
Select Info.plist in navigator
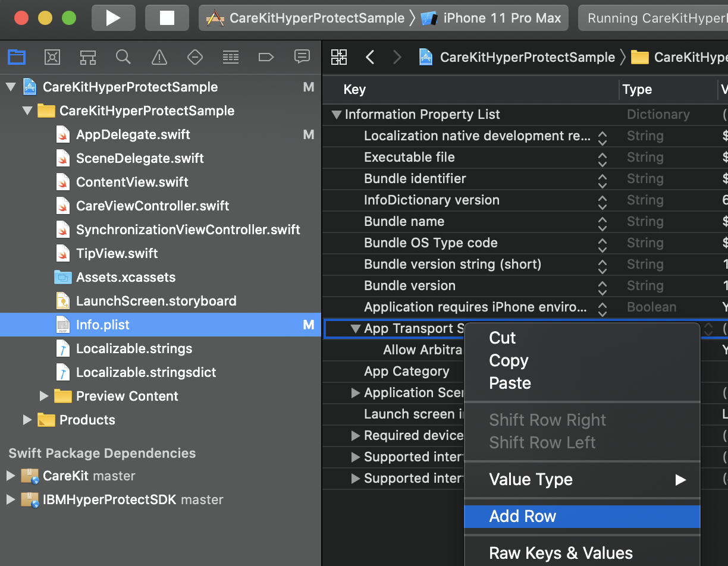[161, 325]
